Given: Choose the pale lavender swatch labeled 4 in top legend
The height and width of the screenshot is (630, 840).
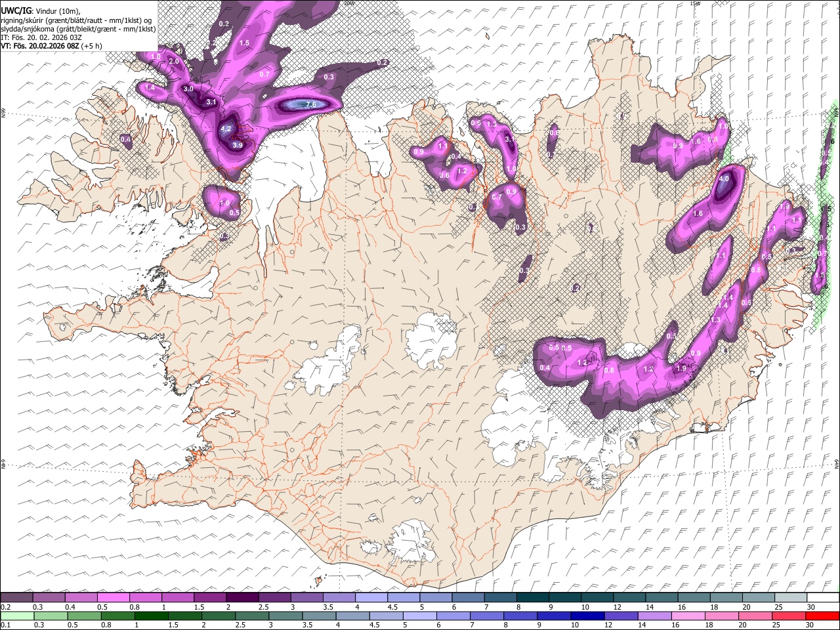Looking at the screenshot, I should point(371,598).
